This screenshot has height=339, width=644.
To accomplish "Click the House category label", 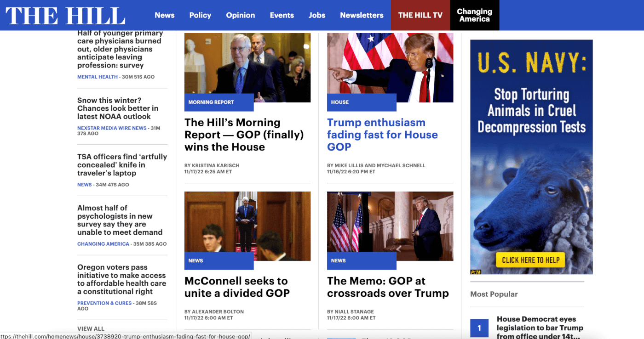I will [x=340, y=102].
